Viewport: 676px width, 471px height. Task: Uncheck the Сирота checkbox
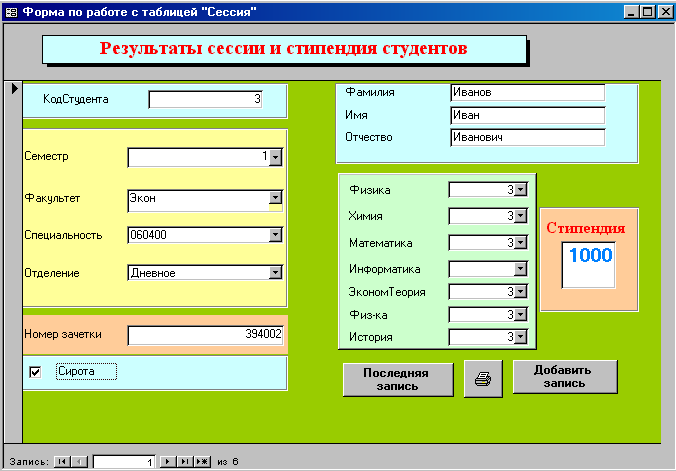[x=35, y=372]
